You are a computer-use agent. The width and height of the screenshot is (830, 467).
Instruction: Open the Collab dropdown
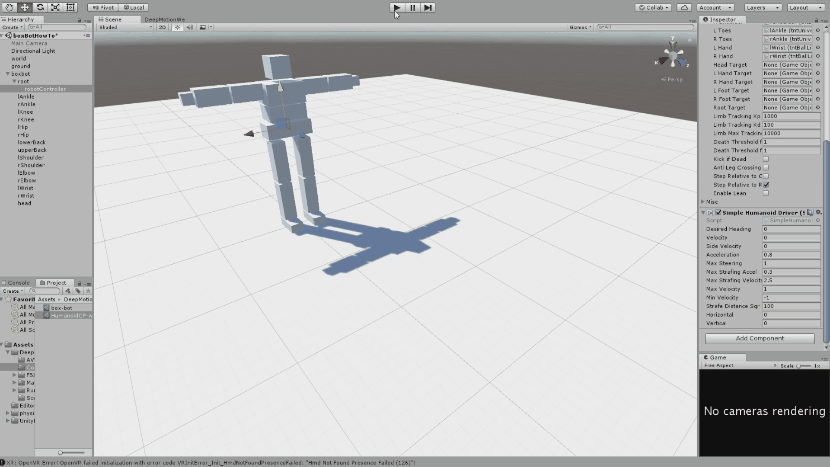pyautogui.click(x=653, y=7)
